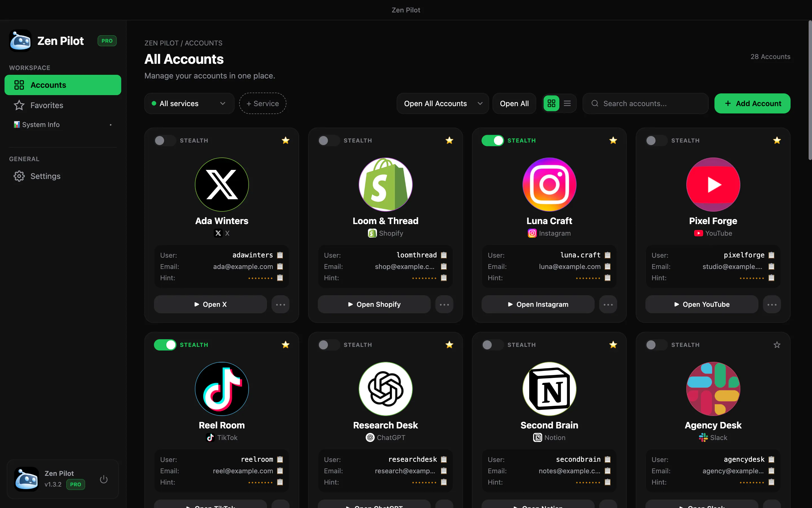
Task: Click Open Instagram button
Action: tap(538, 305)
